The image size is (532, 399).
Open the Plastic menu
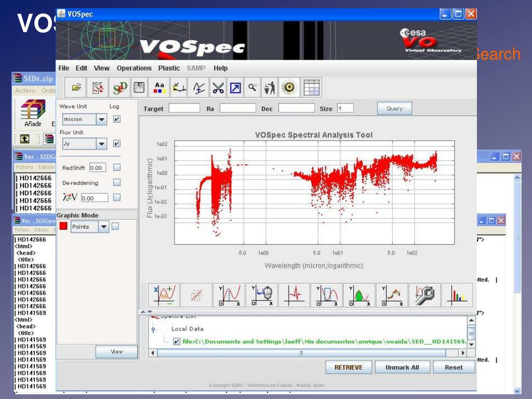pos(169,68)
